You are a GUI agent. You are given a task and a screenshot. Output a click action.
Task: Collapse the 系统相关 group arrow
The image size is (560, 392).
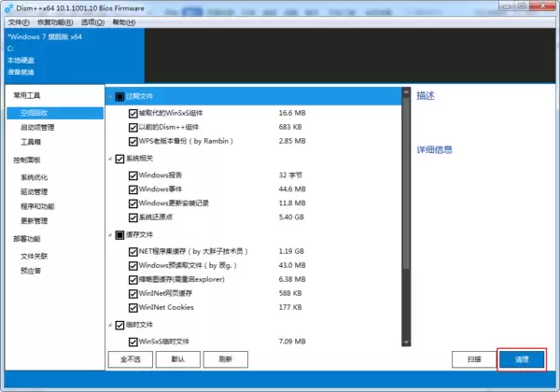coord(110,159)
